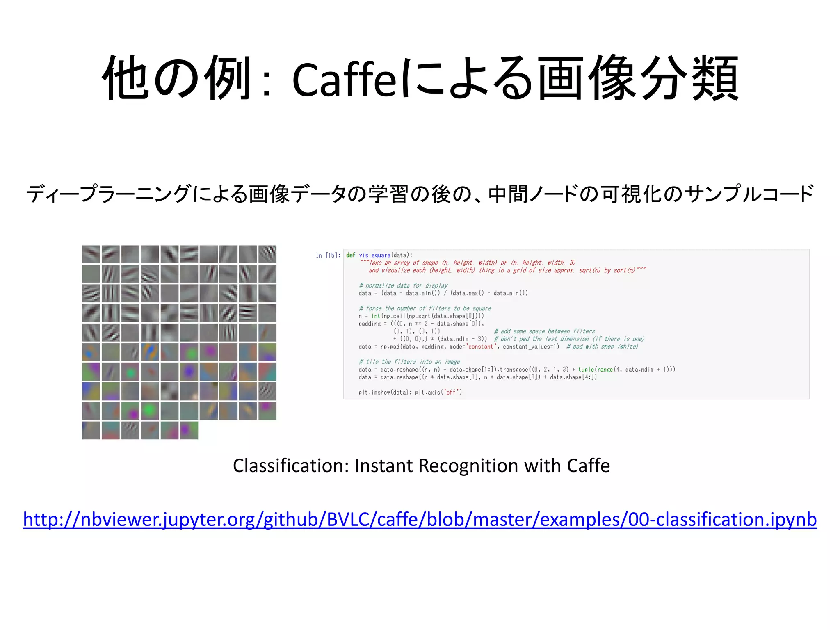This screenshot has width=840, height=630.
Task: Click the slide title about Caffe画像分類
Action: (x=420, y=78)
